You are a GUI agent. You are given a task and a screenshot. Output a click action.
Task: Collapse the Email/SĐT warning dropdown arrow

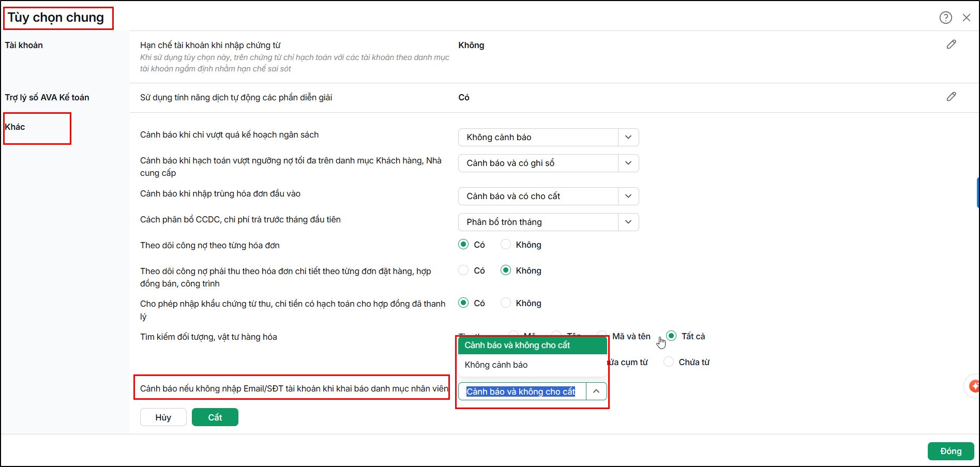[596, 391]
